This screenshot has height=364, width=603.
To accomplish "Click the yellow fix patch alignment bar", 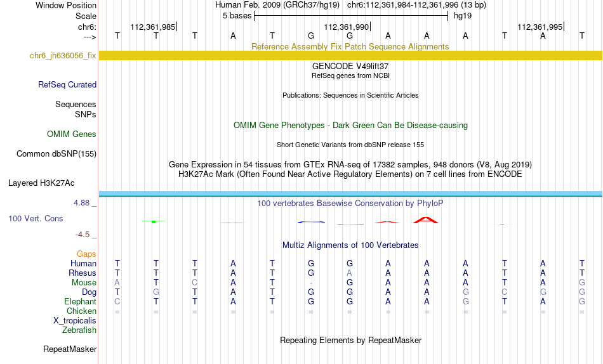I will [350, 55].
